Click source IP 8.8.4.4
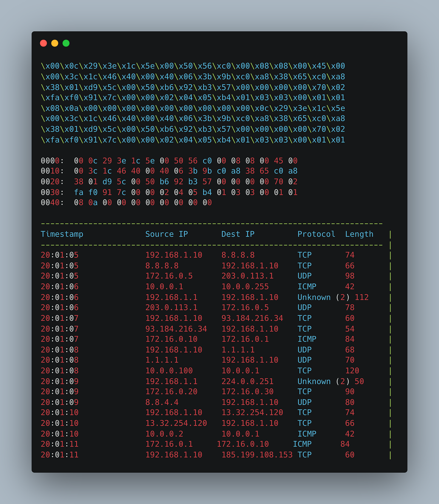This screenshot has height=504, width=439. 162,402
